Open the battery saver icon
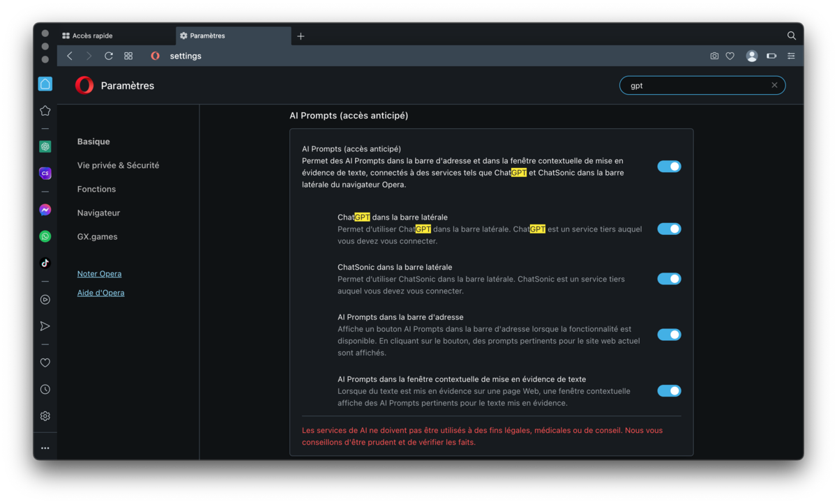The height and width of the screenshot is (504, 837). (771, 56)
